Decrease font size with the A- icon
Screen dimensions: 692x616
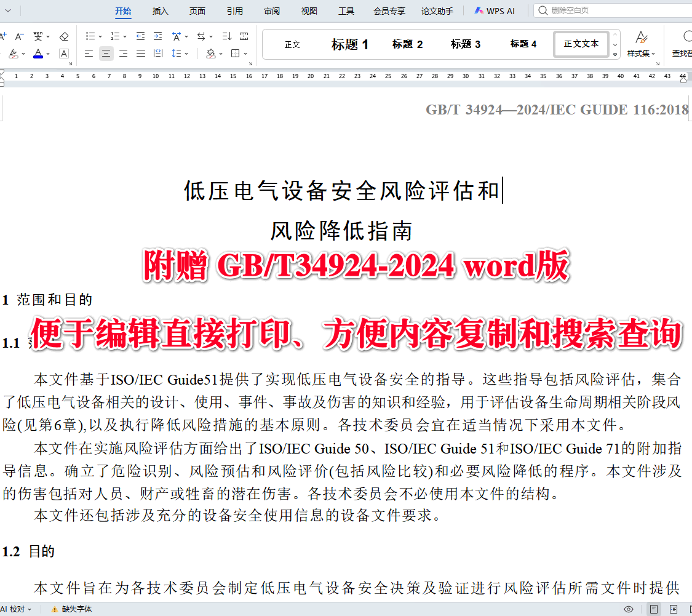[x=19, y=36]
